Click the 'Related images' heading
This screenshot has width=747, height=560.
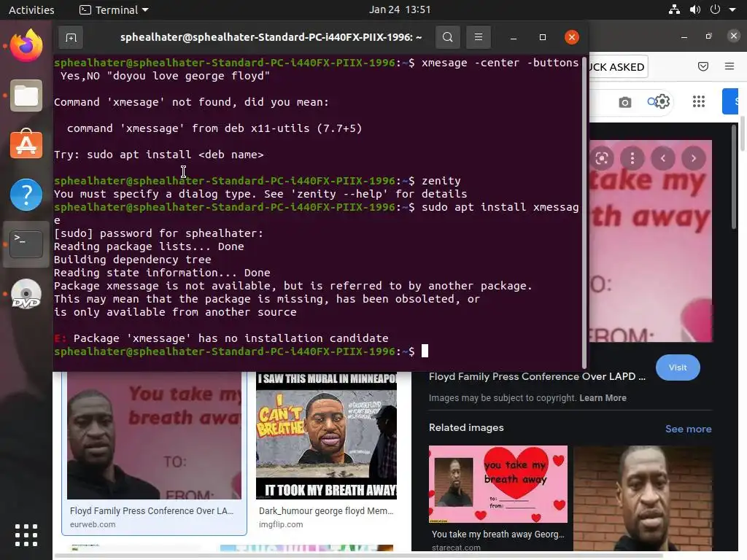click(x=466, y=427)
